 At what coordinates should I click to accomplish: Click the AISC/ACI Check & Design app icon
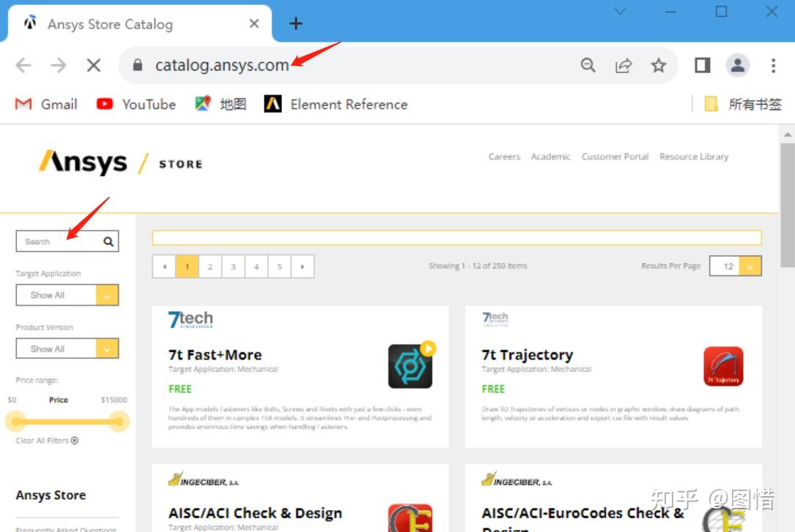coord(410,518)
